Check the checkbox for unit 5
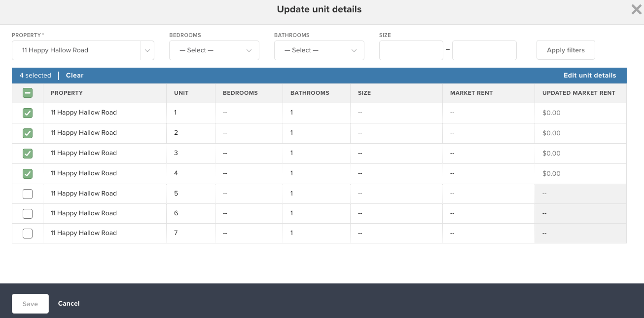644x318 pixels. (x=28, y=193)
